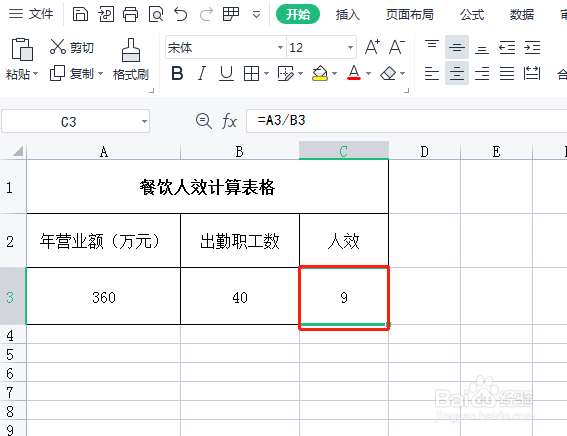This screenshot has height=436, width=567.
Task: Open the 公式 tab
Action: coord(472,14)
